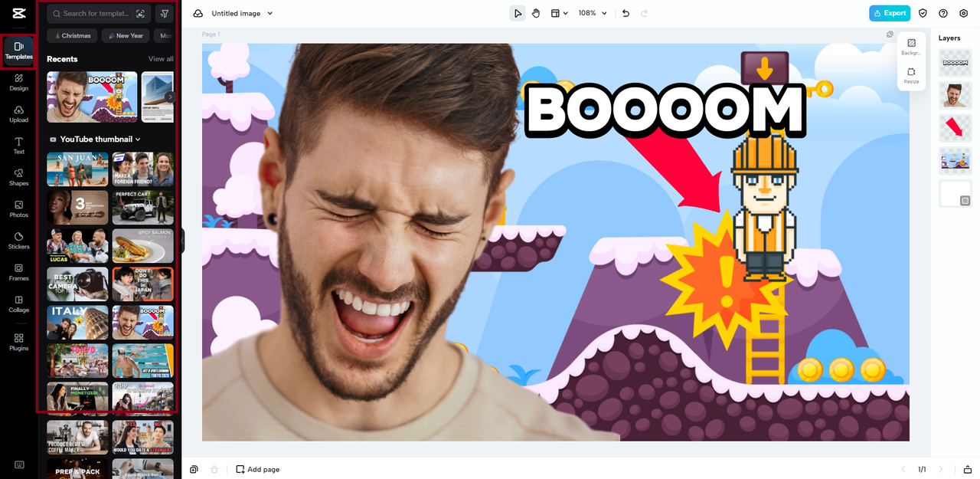The width and height of the screenshot is (980, 479).
Task: Choose the Spicy Salmon template
Action: [x=143, y=246]
